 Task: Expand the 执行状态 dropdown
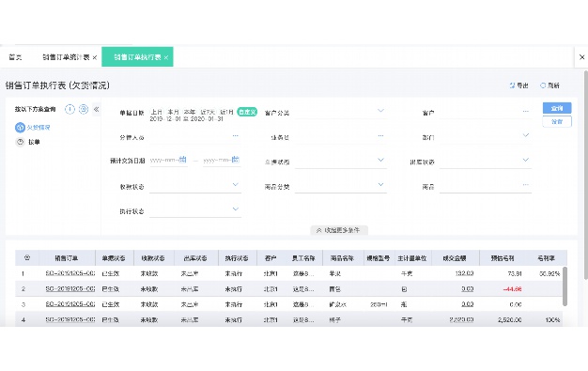235,209
